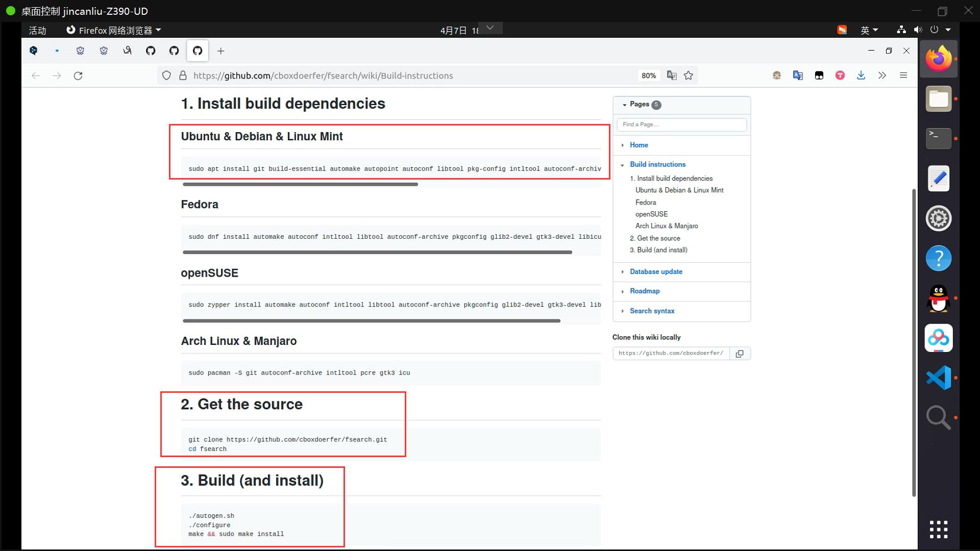Open the Search syntax wiki link
980x551 pixels.
coord(652,311)
